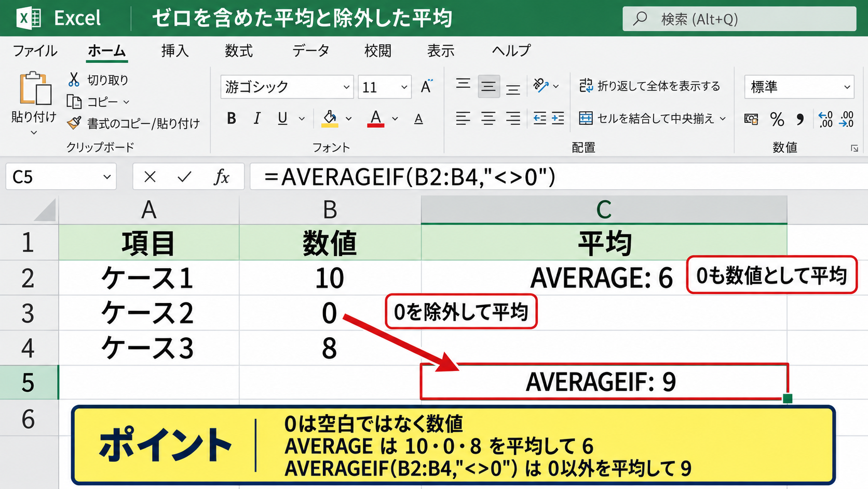Align text right in the ribbon
Screen dimensions: 868x489
513,118
